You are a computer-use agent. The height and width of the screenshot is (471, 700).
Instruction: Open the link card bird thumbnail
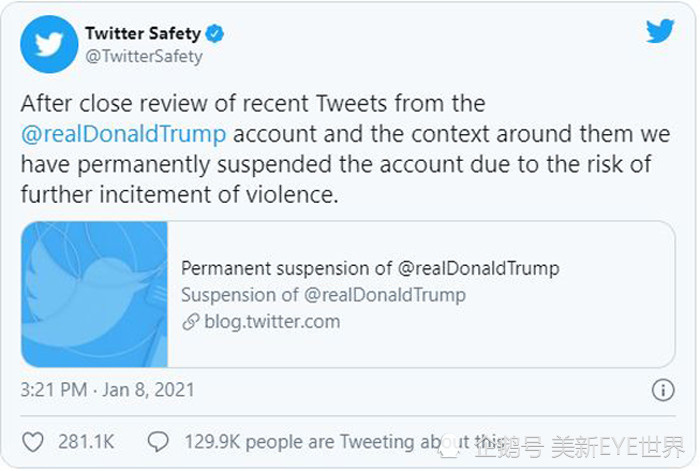pos(95,295)
